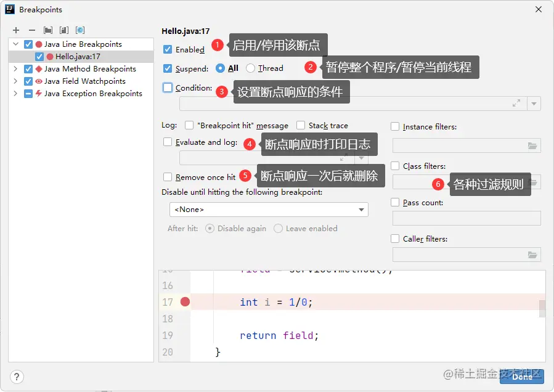Enable Remove once hit checkbox

168,177
